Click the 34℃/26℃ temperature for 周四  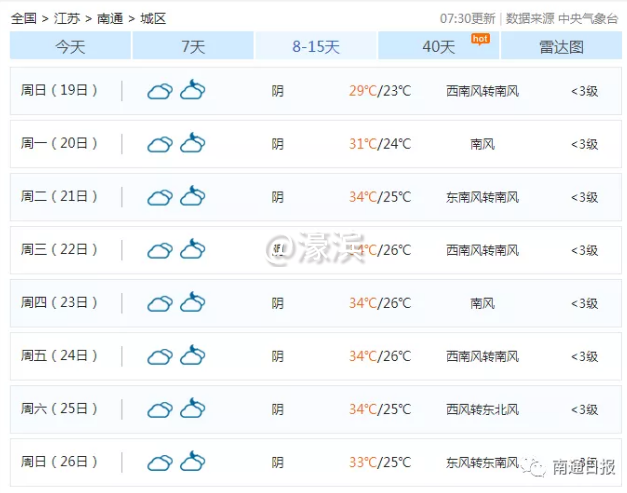[x=379, y=303]
